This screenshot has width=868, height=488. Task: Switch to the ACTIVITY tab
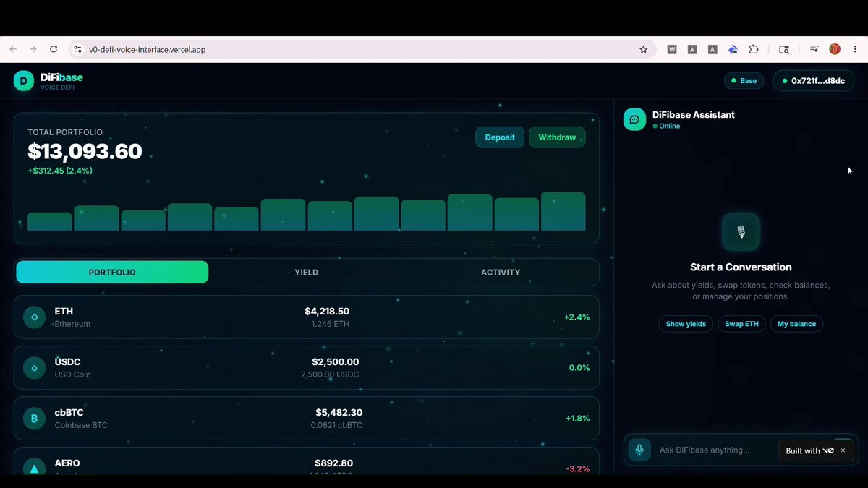(501, 272)
